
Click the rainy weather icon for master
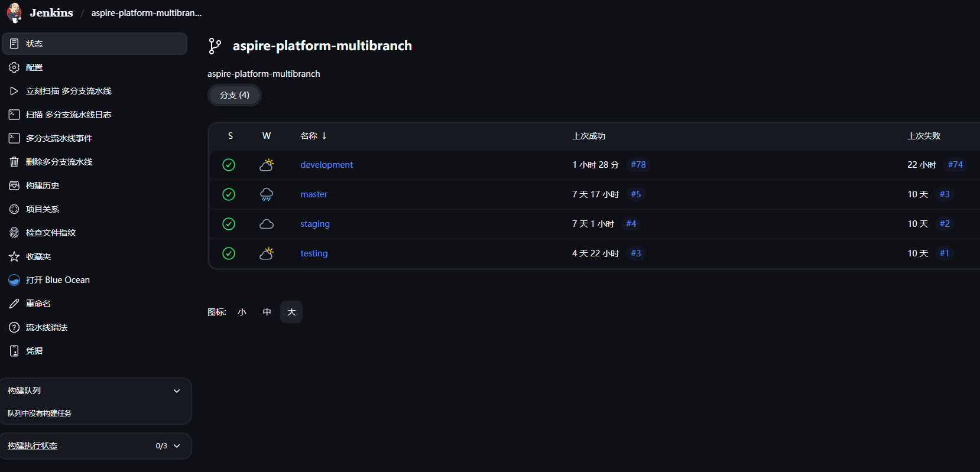coord(267,194)
